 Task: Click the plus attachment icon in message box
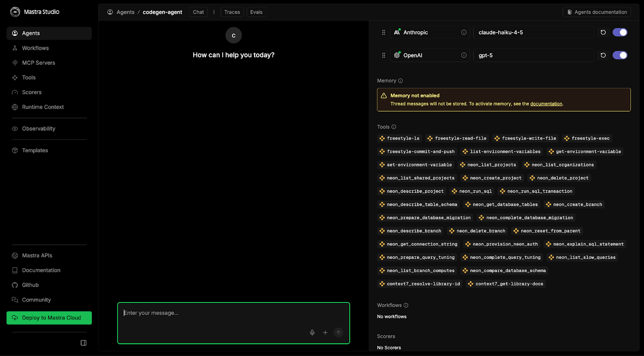(x=325, y=332)
